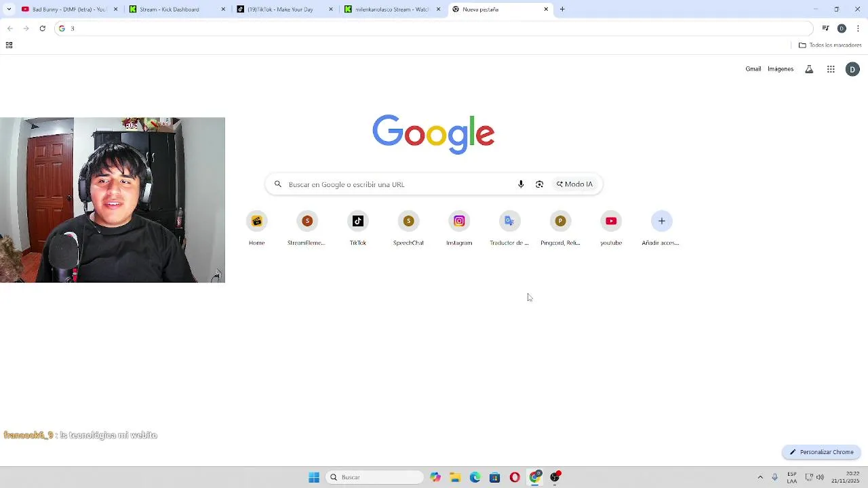868x488 pixels.
Task: Activate the Modo IA button
Action: coord(574,184)
